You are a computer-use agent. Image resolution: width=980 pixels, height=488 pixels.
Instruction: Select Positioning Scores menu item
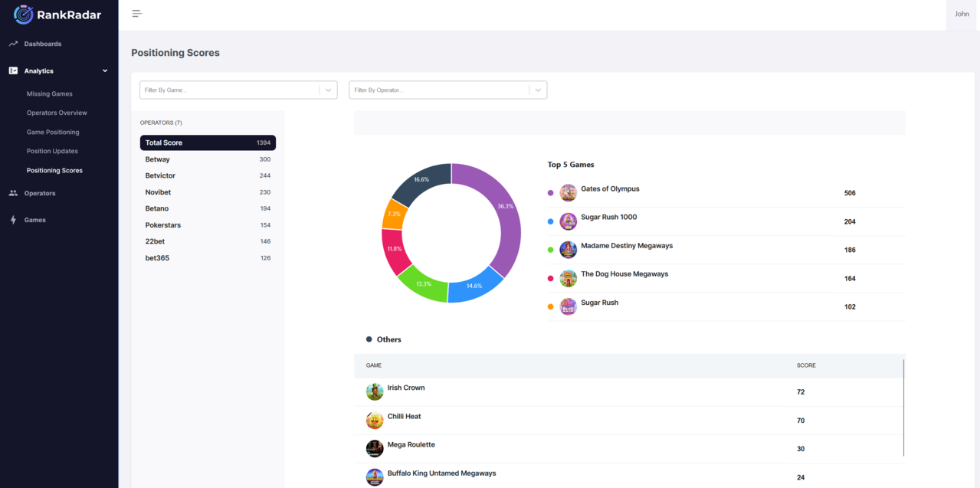tap(54, 170)
